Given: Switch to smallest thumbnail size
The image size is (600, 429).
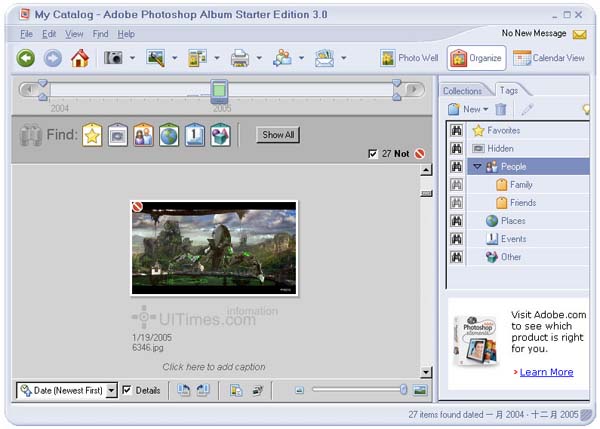Looking at the screenshot, I should pyautogui.click(x=299, y=390).
